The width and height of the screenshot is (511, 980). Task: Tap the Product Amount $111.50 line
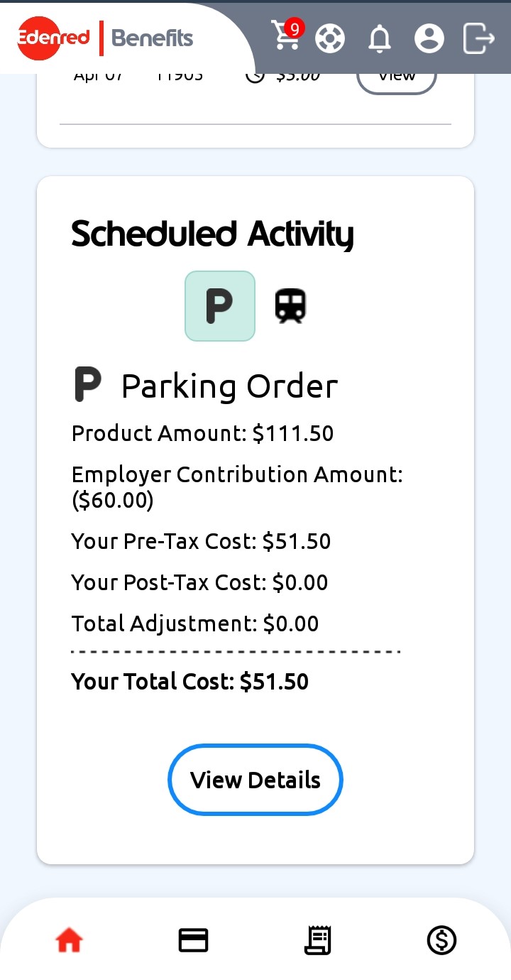(202, 433)
